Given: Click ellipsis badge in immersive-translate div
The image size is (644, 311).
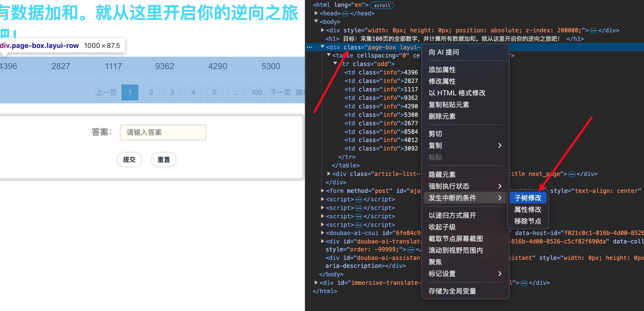Looking at the screenshot, I should coord(524,283).
